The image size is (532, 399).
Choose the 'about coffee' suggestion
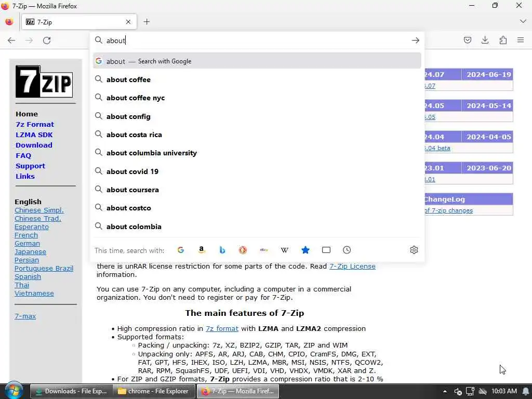click(257, 79)
